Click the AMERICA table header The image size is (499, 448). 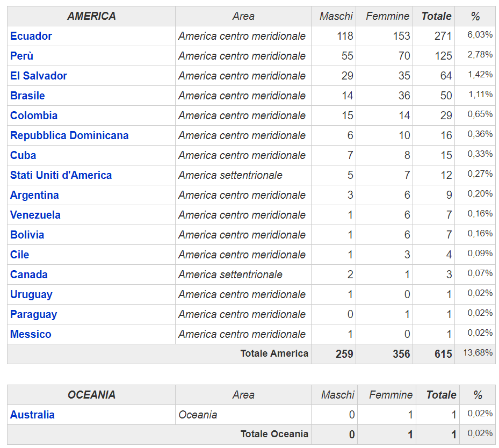point(91,16)
